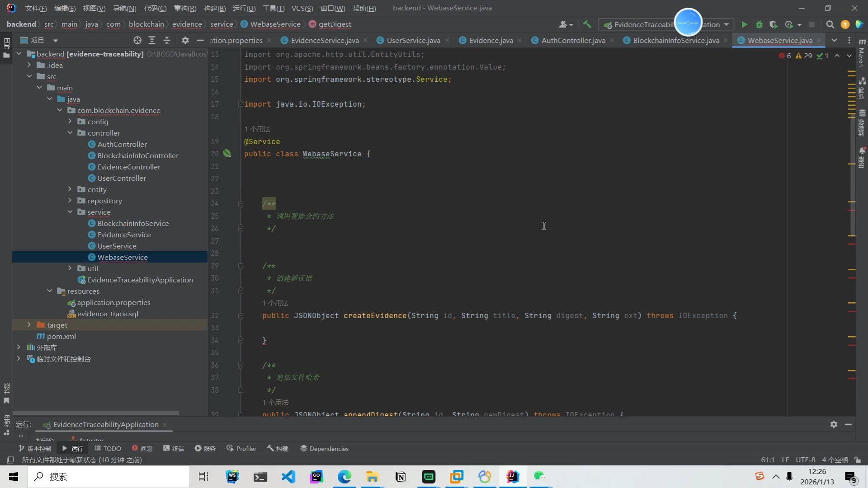
Task: Stop the running process
Action: coord(811,24)
